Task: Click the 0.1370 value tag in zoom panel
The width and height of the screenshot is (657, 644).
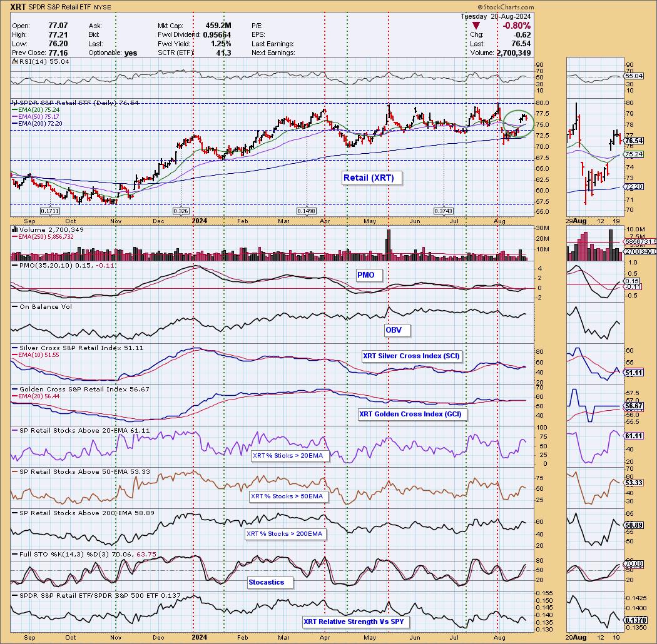Action: pyautogui.click(x=634, y=620)
